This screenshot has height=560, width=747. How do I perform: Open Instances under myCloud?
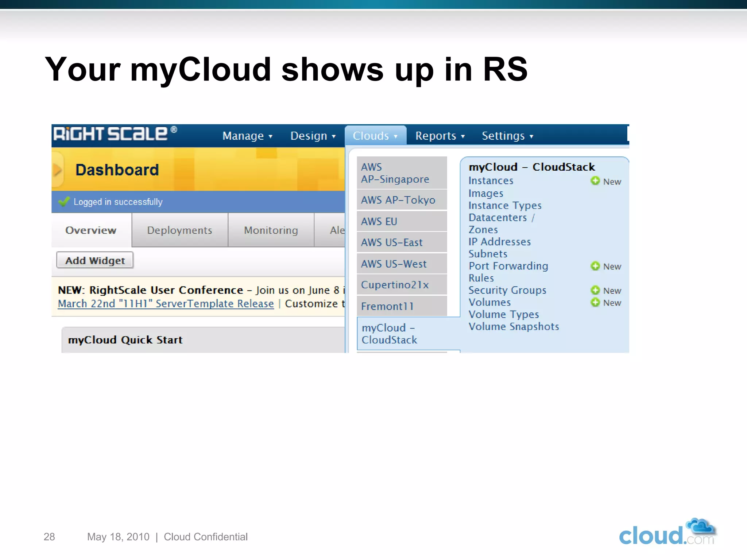pos(491,181)
